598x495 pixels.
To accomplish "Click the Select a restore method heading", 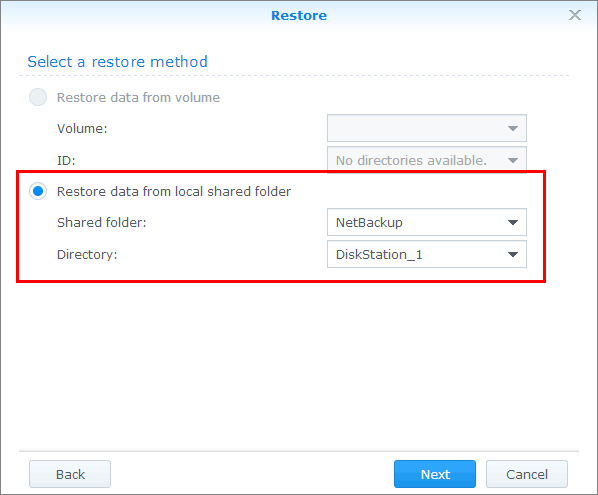I will (x=117, y=62).
